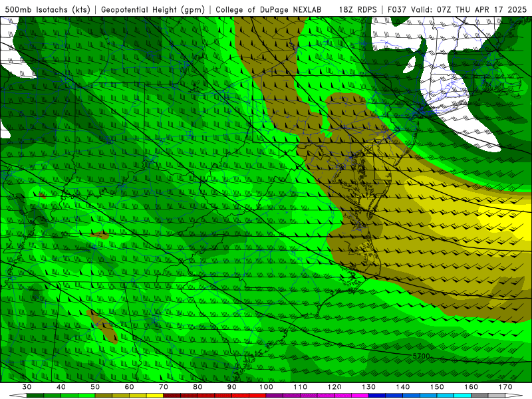Click the "18Z RDPS" model run label
Viewport: 532px width, 399px height.
358,9
